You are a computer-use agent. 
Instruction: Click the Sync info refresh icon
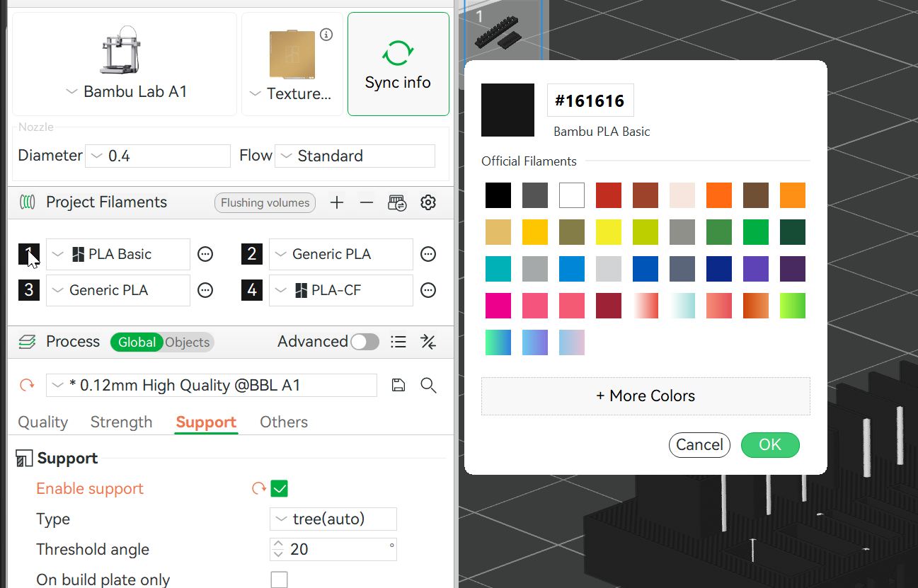pyautogui.click(x=398, y=54)
